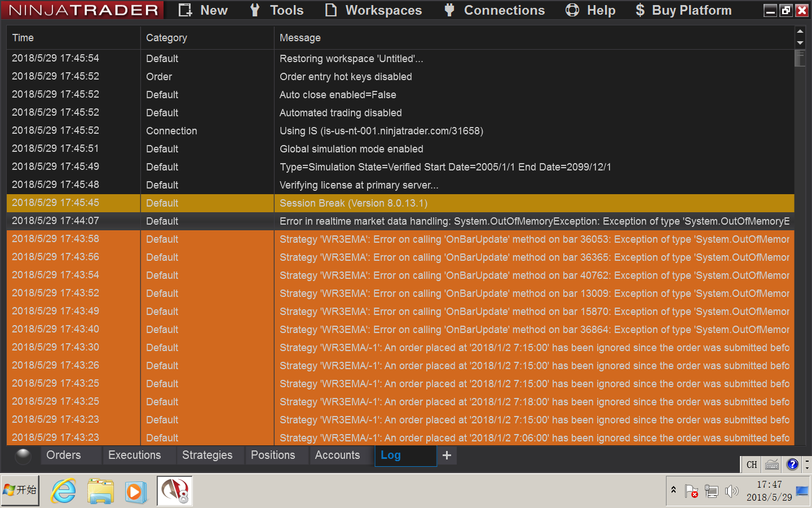Image resolution: width=812 pixels, height=508 pixels.
Task: Open the Connections menu
Action: (x=495, y=10)
